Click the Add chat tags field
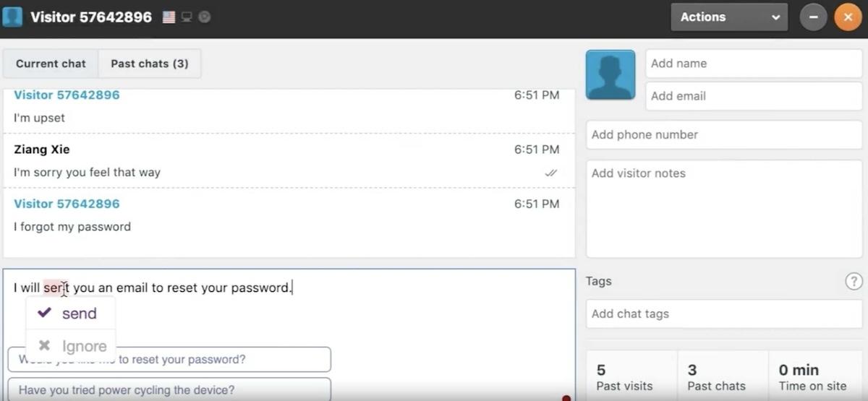 (x=723, y=314)
